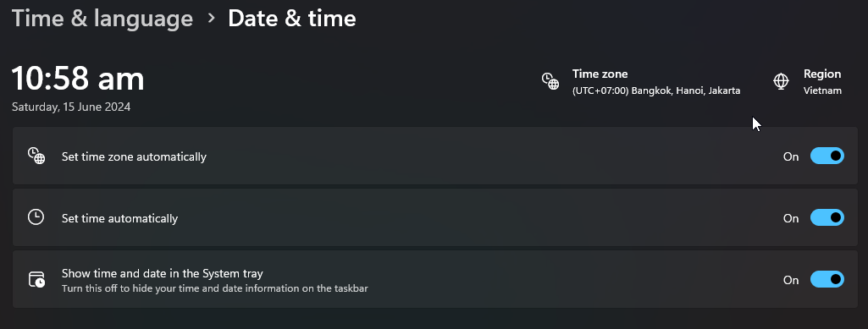Viewport: 868px width, 329px height.
Task: Go back to Time & language breadcrumb
Action: click(x=102, y=19)
